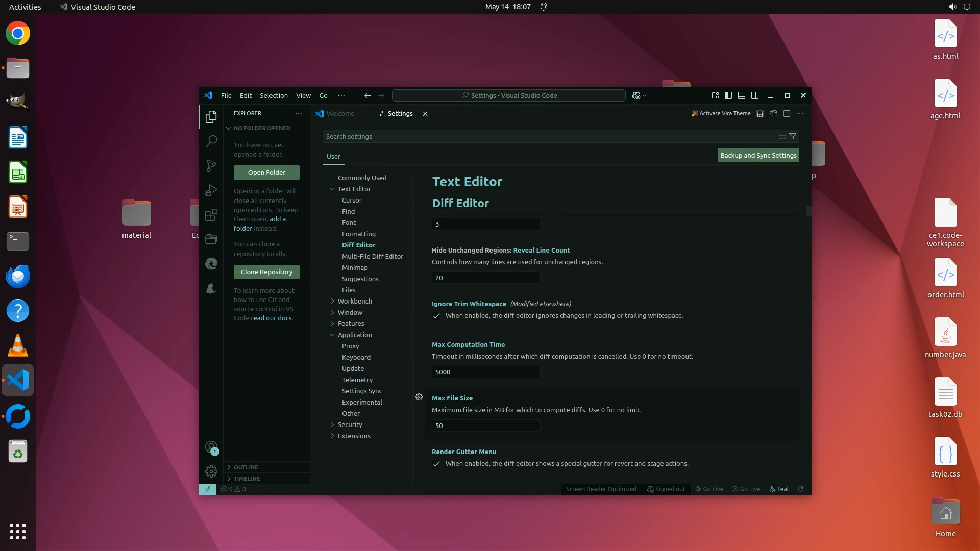Open Source Control view icon
The height and width of the screenshot is (551, 980).
(211, 165)
